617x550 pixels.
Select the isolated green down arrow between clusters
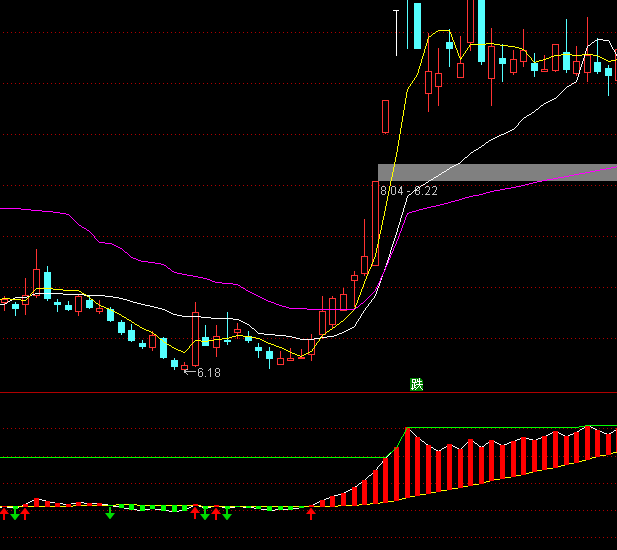click(x=110, y=514)
